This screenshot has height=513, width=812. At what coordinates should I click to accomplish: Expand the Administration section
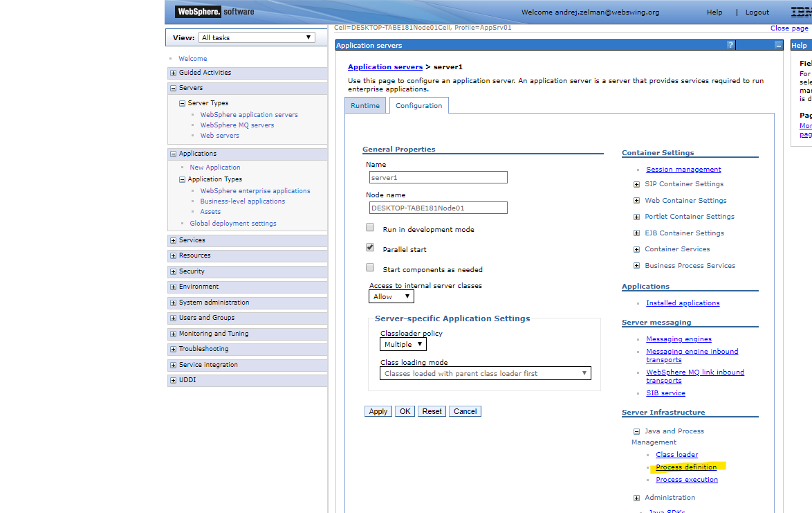click(x=636, y=498)
